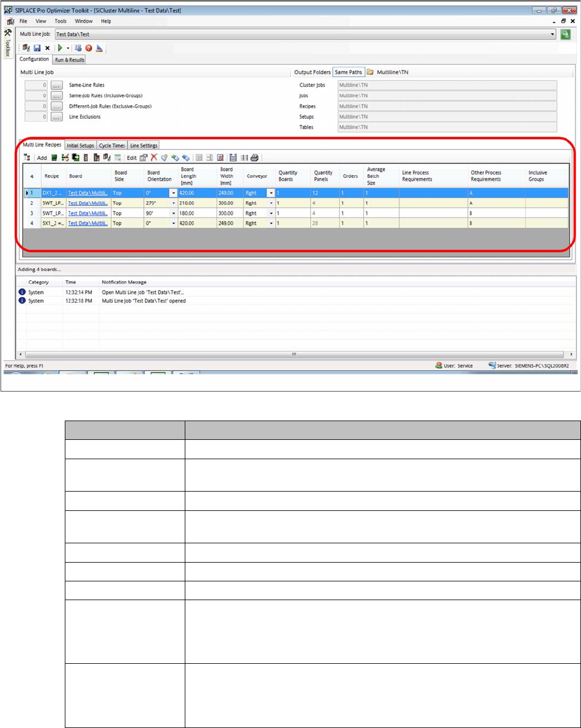This screenshot has width=581, height=728.
Task: Click the blue icon right of the play dropdown
Action: point(78,48)
